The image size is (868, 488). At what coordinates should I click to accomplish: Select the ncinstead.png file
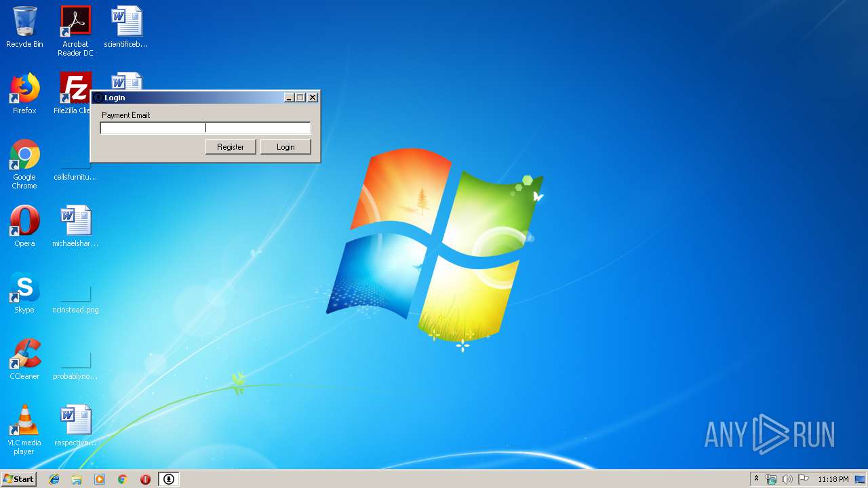[x=75, y=301]
